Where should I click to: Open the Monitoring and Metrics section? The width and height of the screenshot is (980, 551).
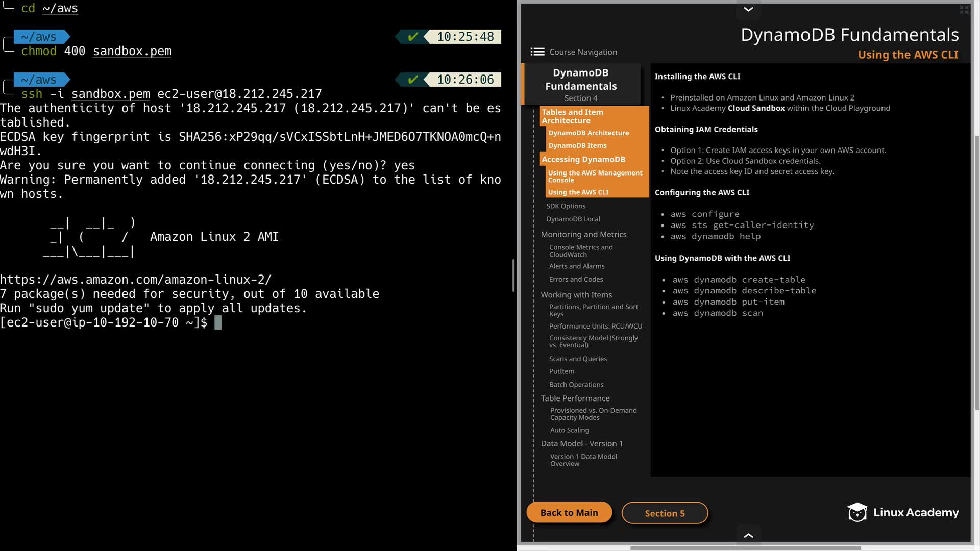[x=583, y=235]
